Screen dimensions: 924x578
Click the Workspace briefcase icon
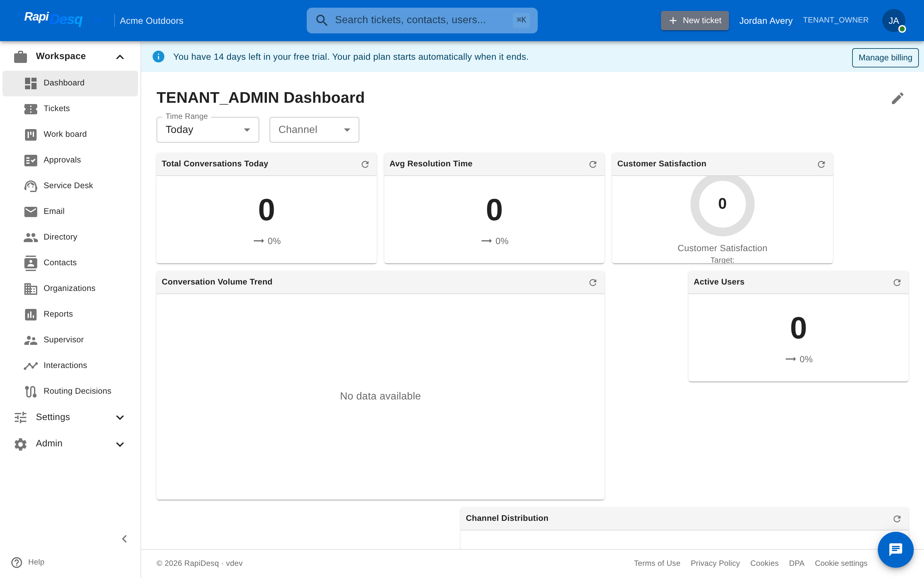click(x=20, y=57)
